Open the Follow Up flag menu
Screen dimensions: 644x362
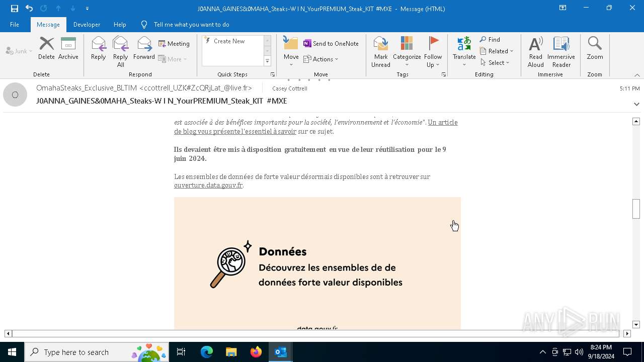point(433,51)
